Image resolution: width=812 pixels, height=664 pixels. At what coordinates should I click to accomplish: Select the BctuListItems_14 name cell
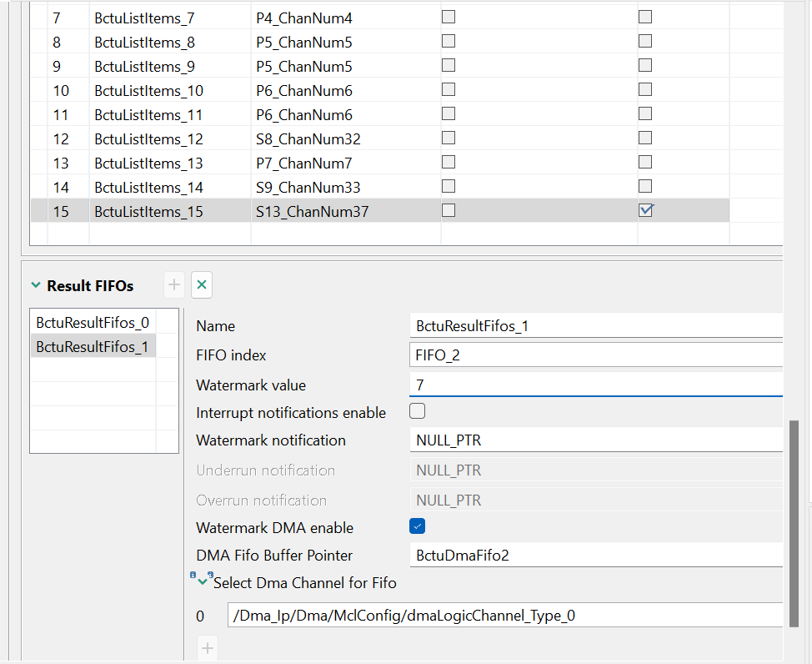[x=170, y=187]
